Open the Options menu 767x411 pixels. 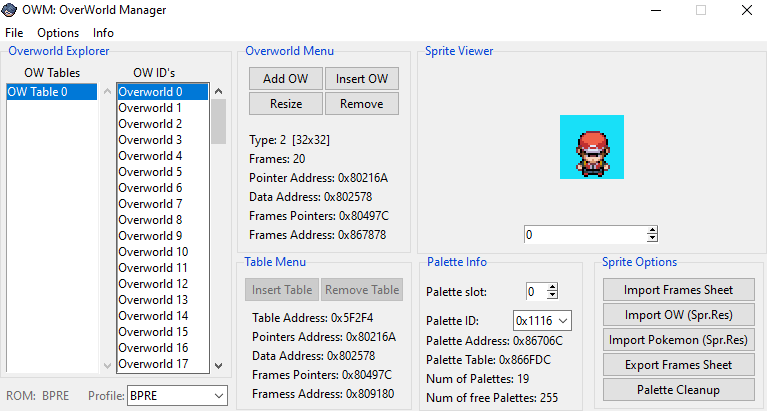click(57, 33)
